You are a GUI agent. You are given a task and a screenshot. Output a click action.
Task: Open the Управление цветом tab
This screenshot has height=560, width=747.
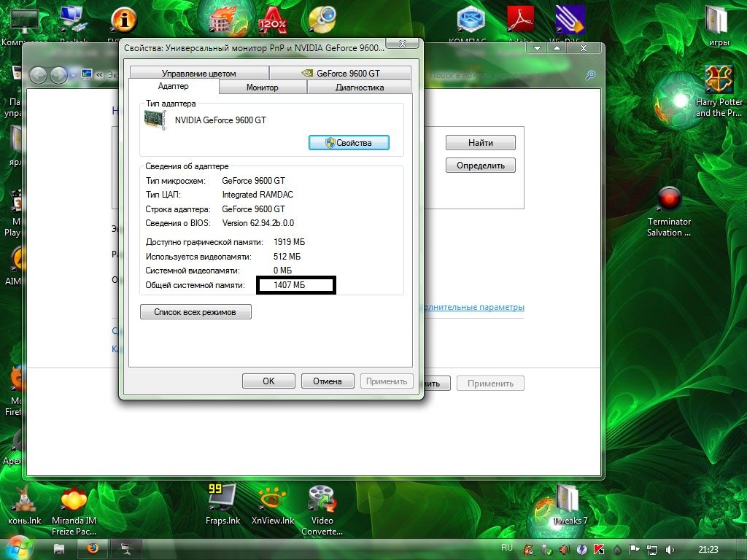[198, 74]
